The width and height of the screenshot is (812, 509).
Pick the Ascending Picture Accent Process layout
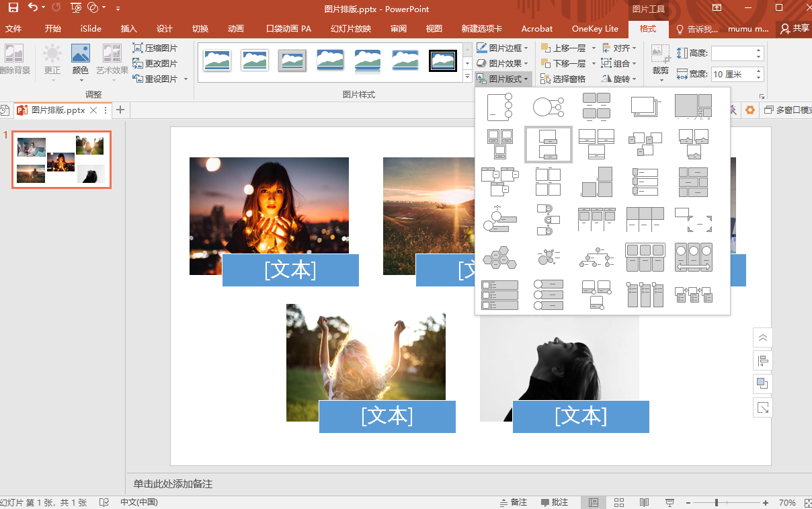click(499, 219)
